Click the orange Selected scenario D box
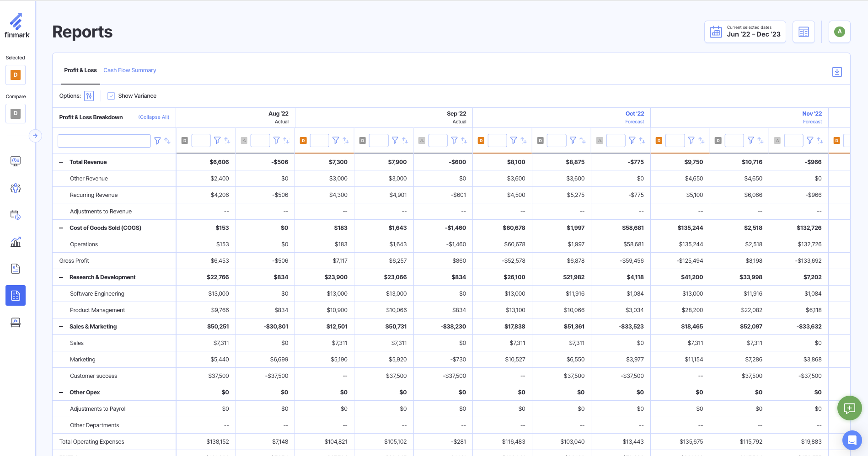Screen dimensions: 868x456 (16, 75)
